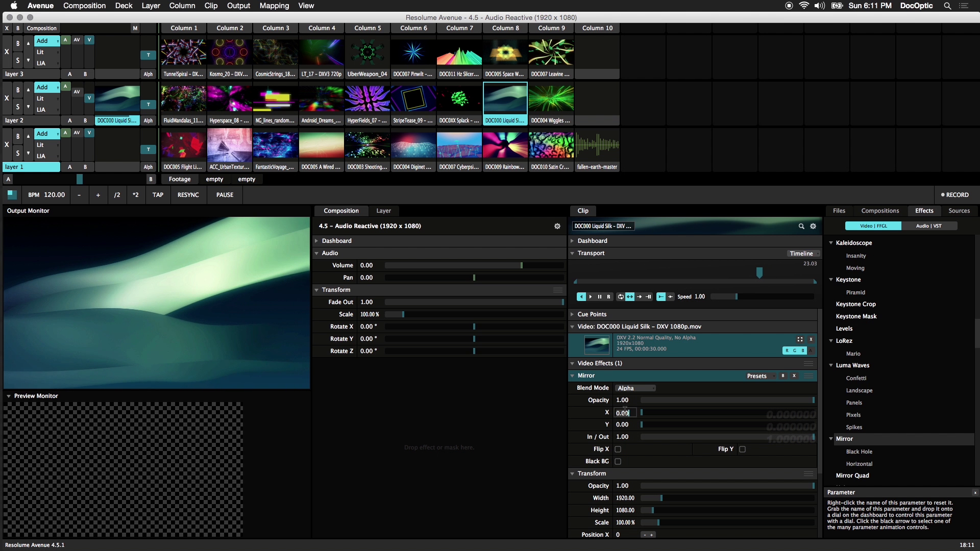Remove the video from clip with X

pyautogui.click(x=811, y=339)
